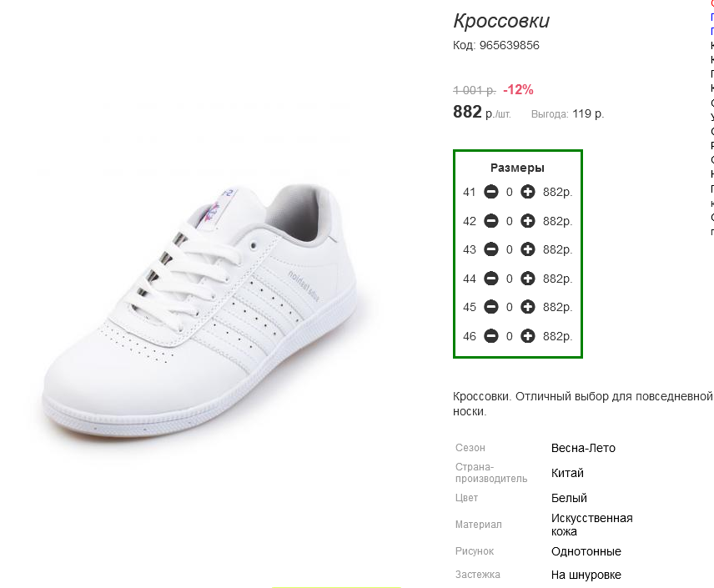Add one pair of size 46
This screenshot has height=588, width=714.
527,336
